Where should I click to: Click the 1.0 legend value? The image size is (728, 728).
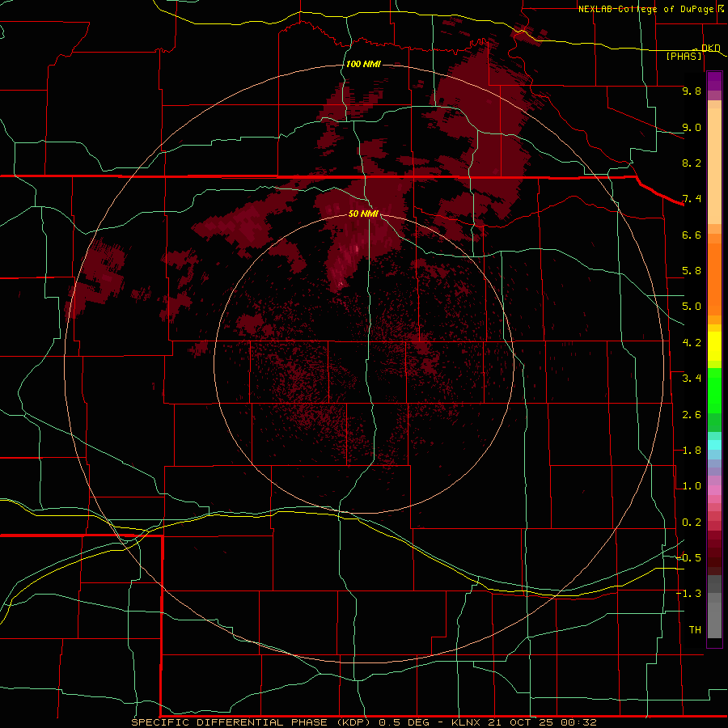click(x=692, y=486)
